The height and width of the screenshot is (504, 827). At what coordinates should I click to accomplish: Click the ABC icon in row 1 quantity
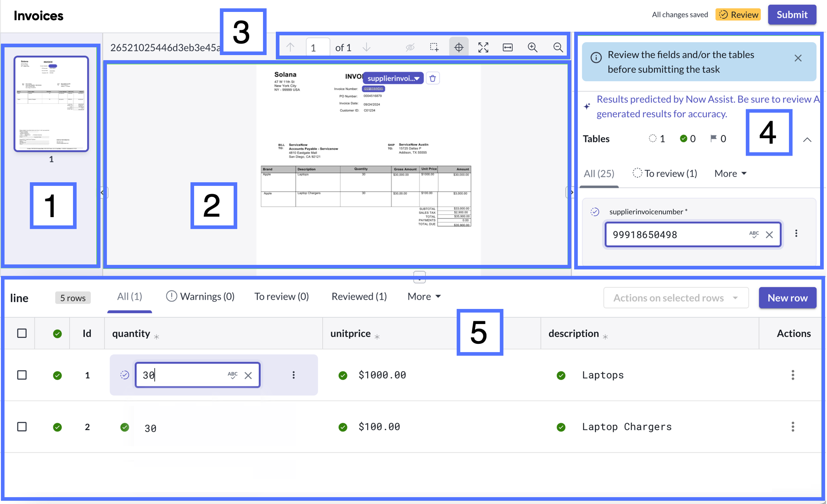click(x=233, y=375)
